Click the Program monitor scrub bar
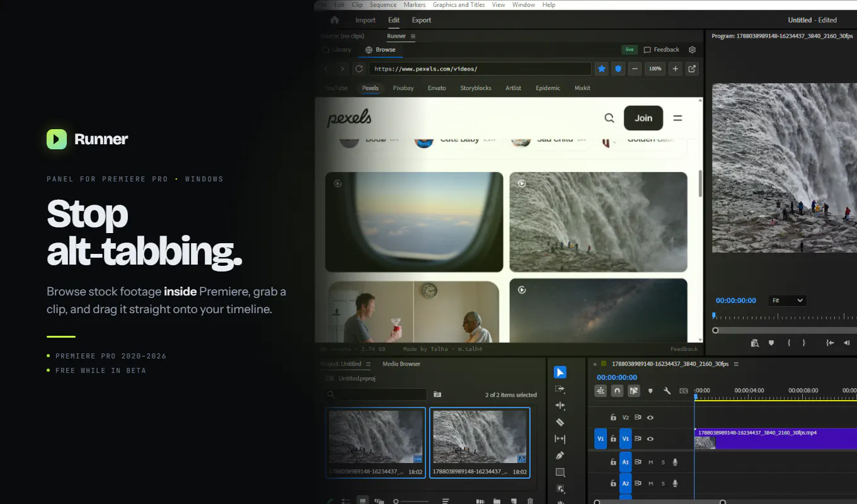 tap(784, 330)
